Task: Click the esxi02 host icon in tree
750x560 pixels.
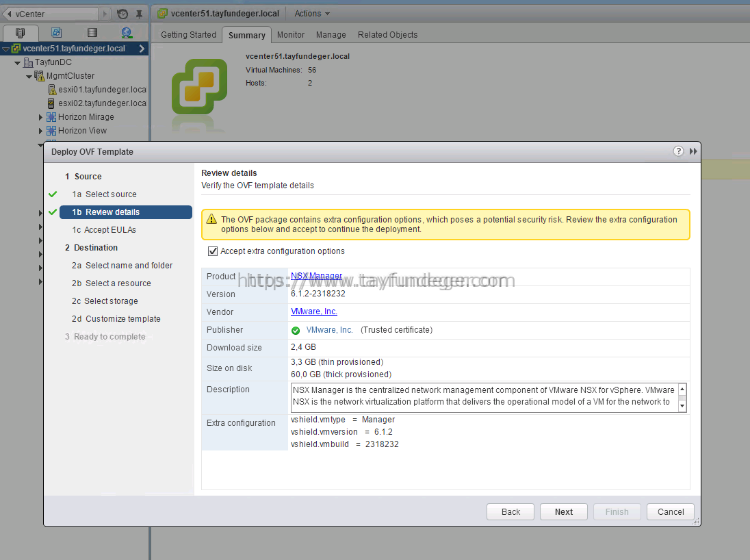Action: [x=51, y=103]
